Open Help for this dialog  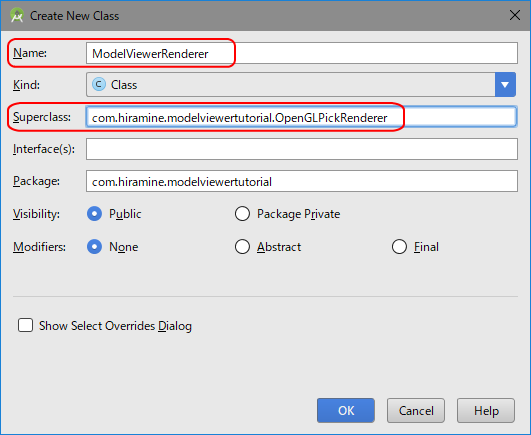pos(486,411)
